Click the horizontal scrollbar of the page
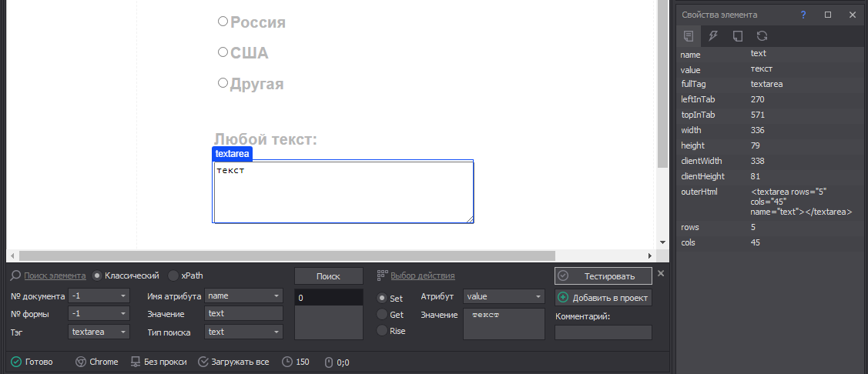This screenshot has width=868, height=374. pos(287,255)
